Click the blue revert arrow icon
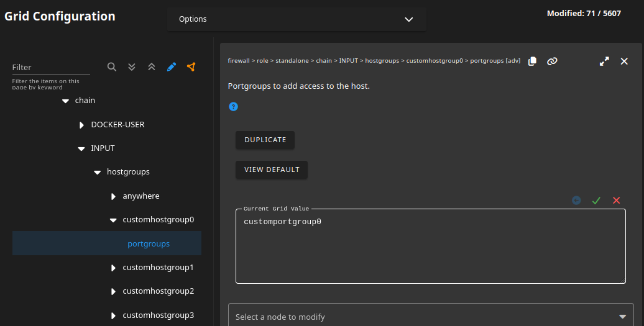This screenshot has height=326, width=644. pyautogui.click(x=576, y=200)
